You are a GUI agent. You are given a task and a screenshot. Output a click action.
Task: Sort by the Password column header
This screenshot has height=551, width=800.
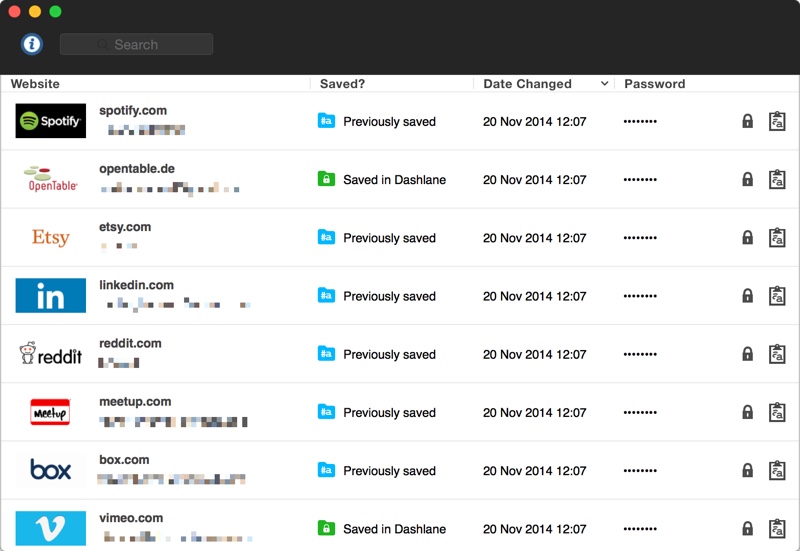(x=655, y=84)
